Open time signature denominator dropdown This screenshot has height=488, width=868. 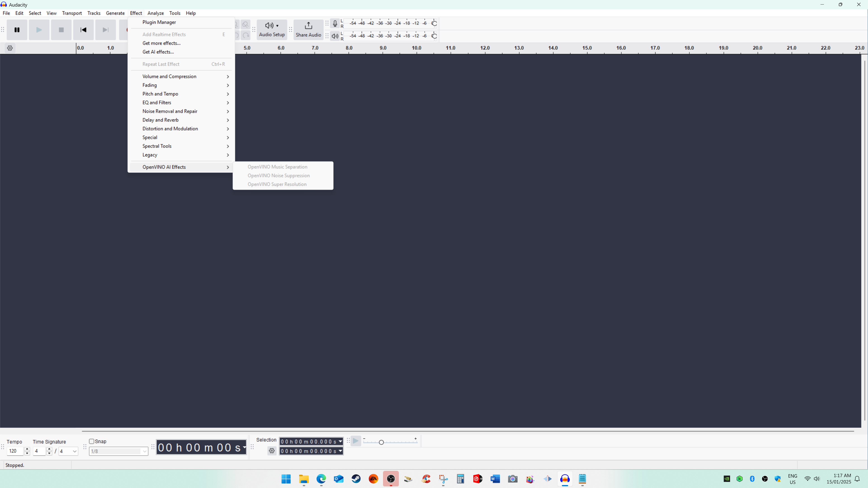point(69,451)
